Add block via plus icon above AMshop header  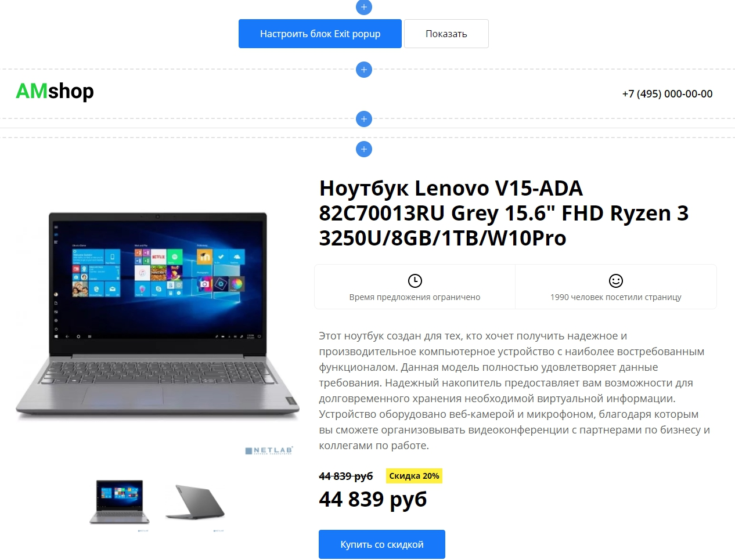pyautogui.click(x=364, y=70)
